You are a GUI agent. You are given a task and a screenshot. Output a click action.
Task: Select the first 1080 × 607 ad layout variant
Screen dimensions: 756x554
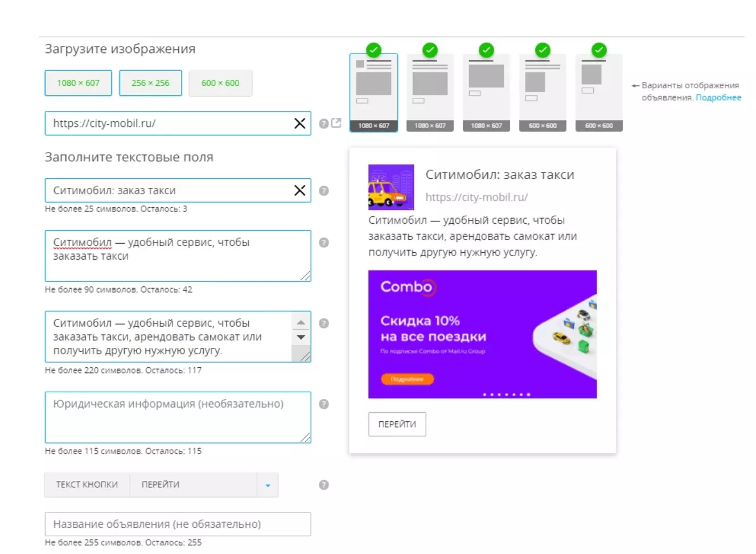pos(373,93)
